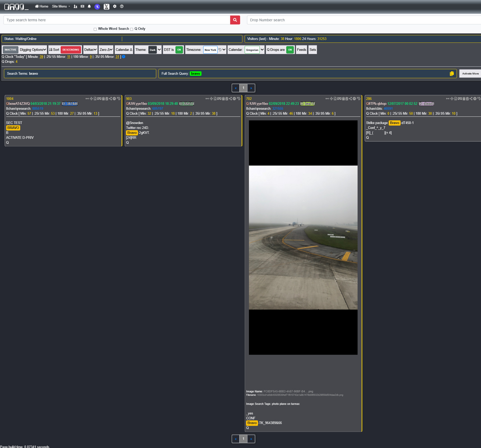Check the Q Only checkbox

pos(131,29)
